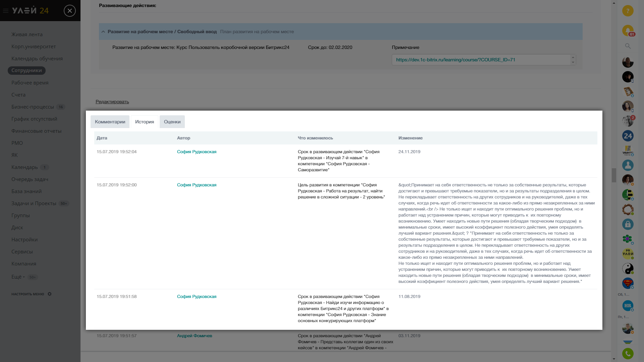
Task: Collapse the Развитие на рабочем месте section
Action: click(103, 32)
